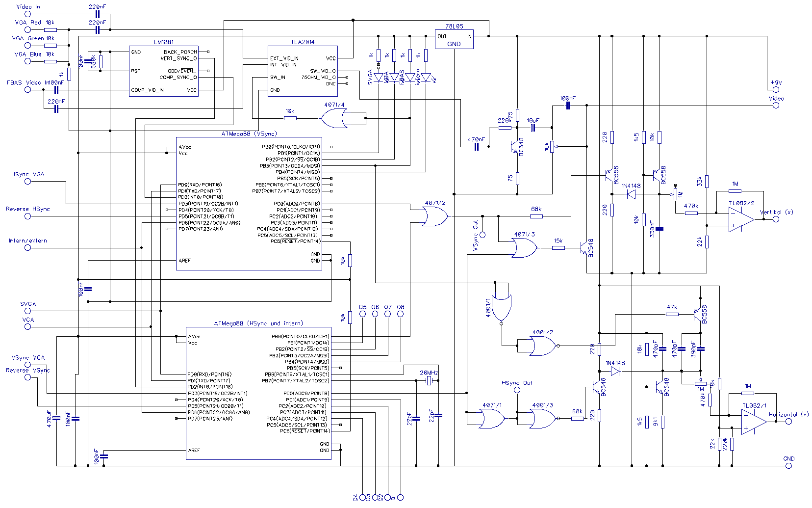
Task: Select the 4001/3 NOR gate symbol
Action: (x=541, y=419)
